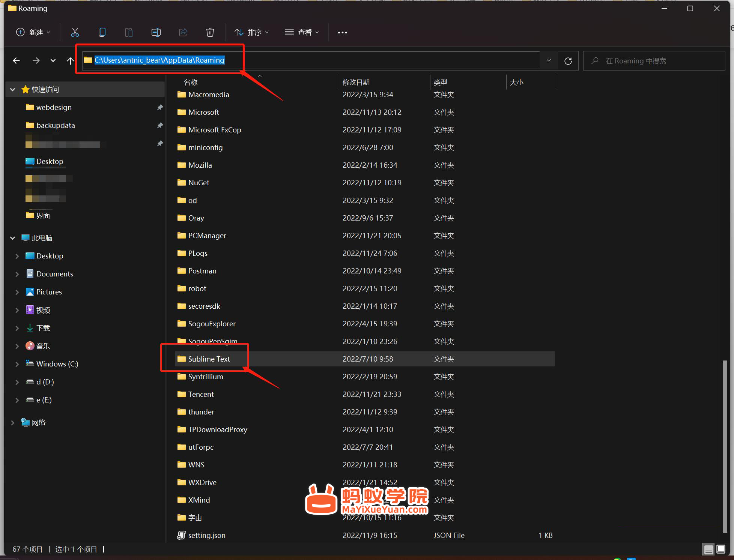734x560 pixels.
Task: Open the three-dot more options menu
Action: (343, 33)
